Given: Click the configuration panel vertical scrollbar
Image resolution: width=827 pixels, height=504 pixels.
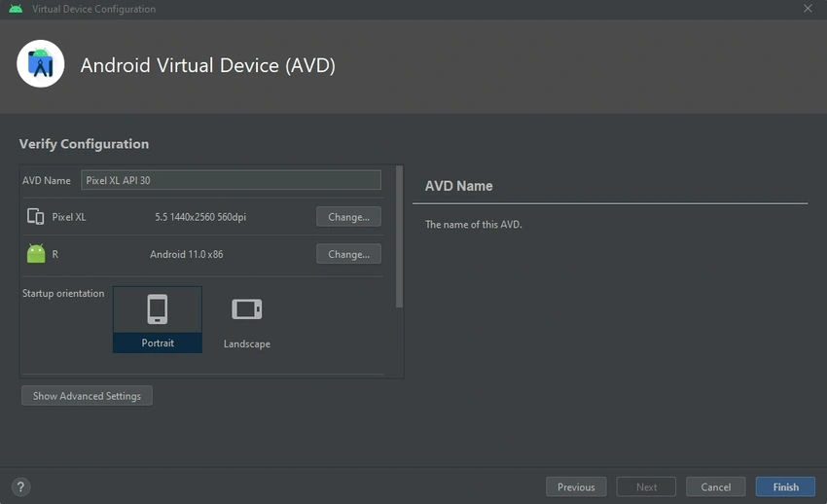Looking at the screenshot, I should [x=399, y=236].
